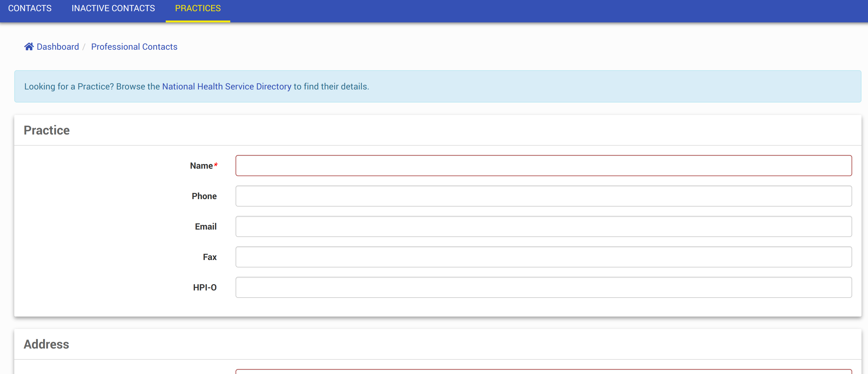Click the Phone field label

[x=204, y=196]
